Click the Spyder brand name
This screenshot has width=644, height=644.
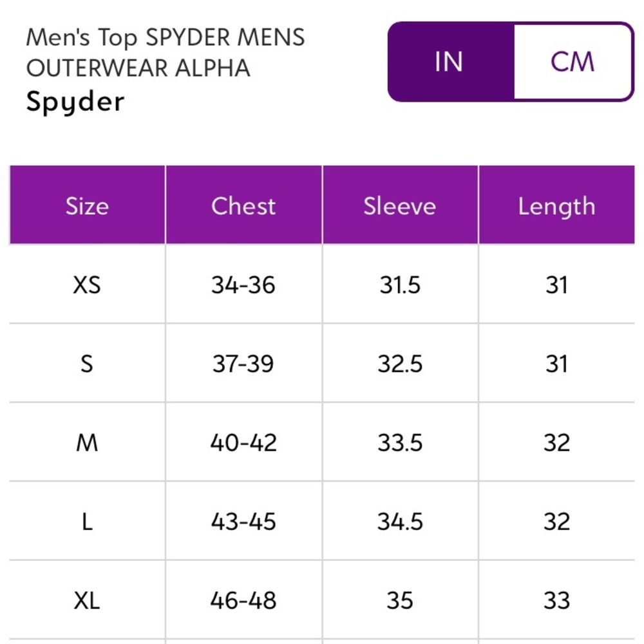[75, 102]
